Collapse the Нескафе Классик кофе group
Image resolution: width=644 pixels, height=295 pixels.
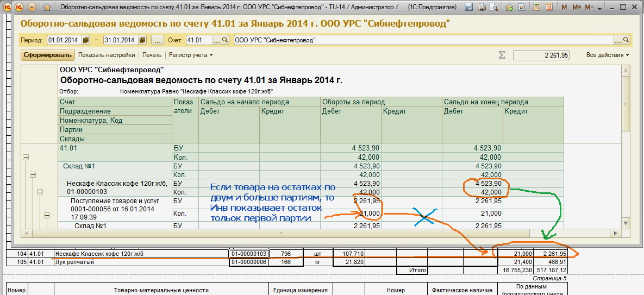40,192
